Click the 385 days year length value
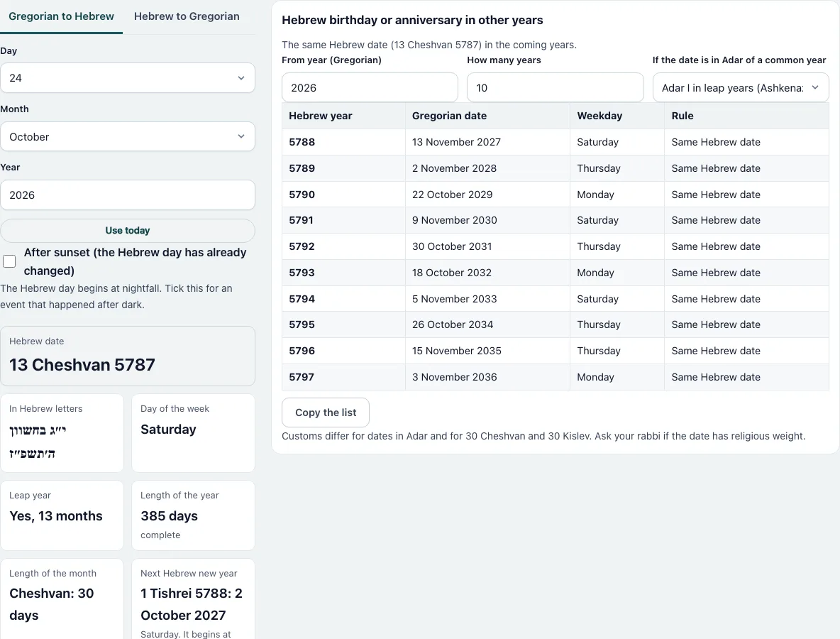The height and width of the screenshot is (639, 840). [x=170, y=515]
